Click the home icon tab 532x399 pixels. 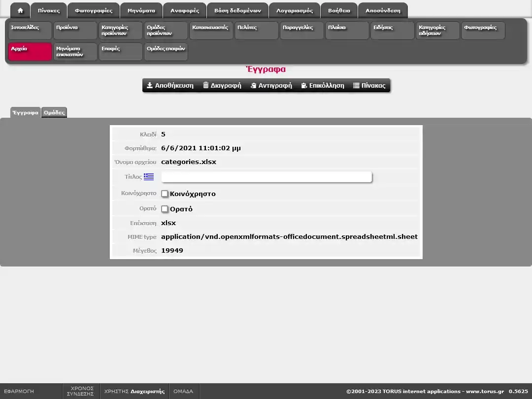pos(20,10)
